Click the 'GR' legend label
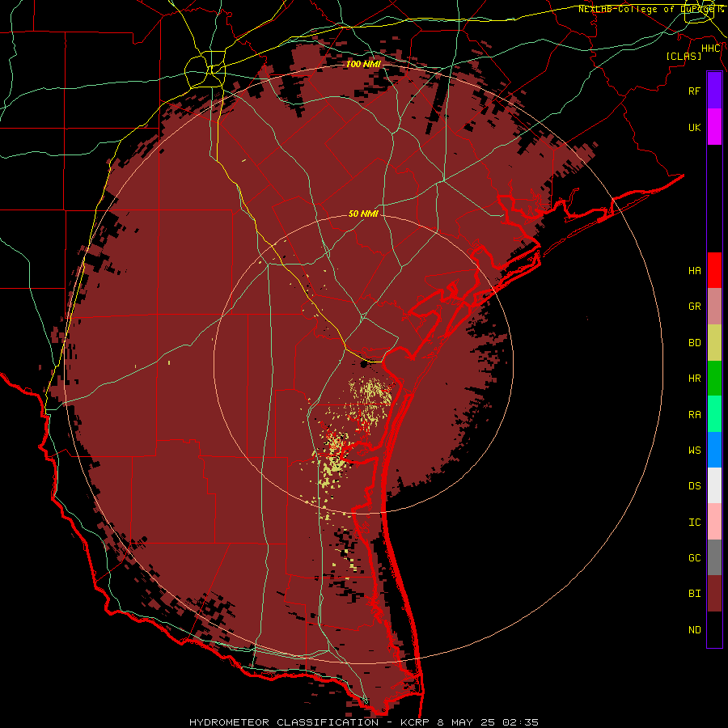The height and width of the screenshot is (728, 728). point(694,307)
